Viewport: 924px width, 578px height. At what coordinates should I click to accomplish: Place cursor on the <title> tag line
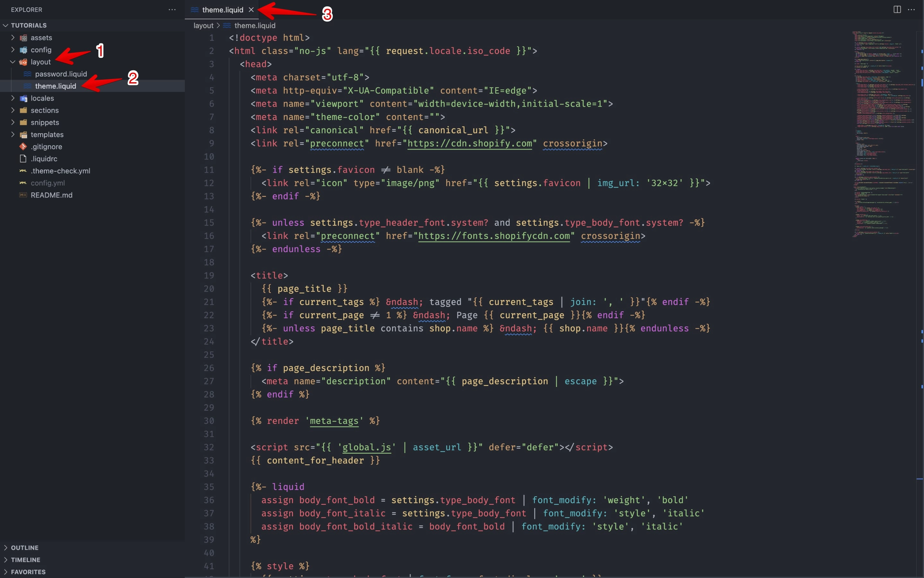coord(269,276)
